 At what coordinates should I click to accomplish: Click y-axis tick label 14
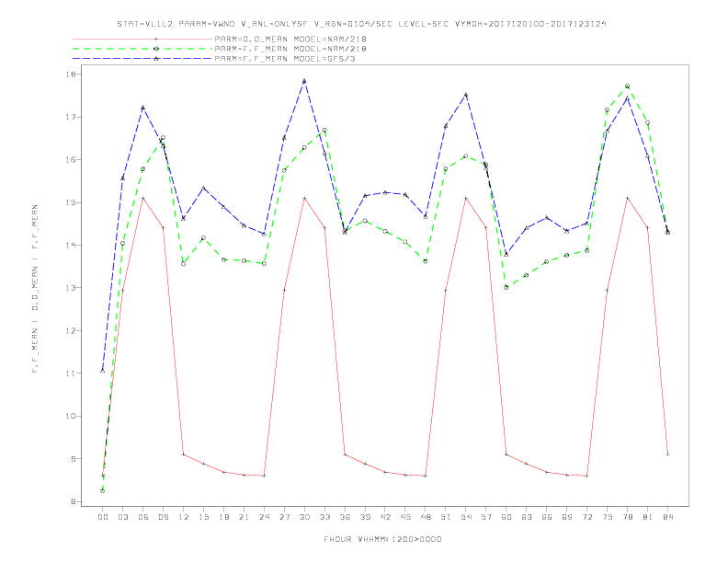(x=72, y=246)
